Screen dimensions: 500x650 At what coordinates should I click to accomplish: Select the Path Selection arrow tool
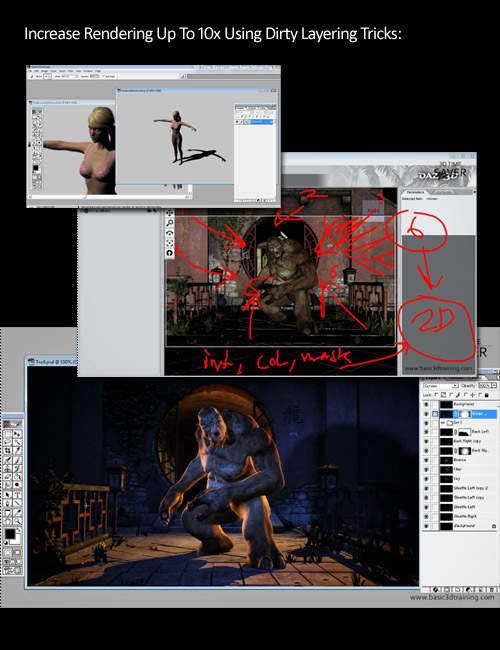pos(7,495)
